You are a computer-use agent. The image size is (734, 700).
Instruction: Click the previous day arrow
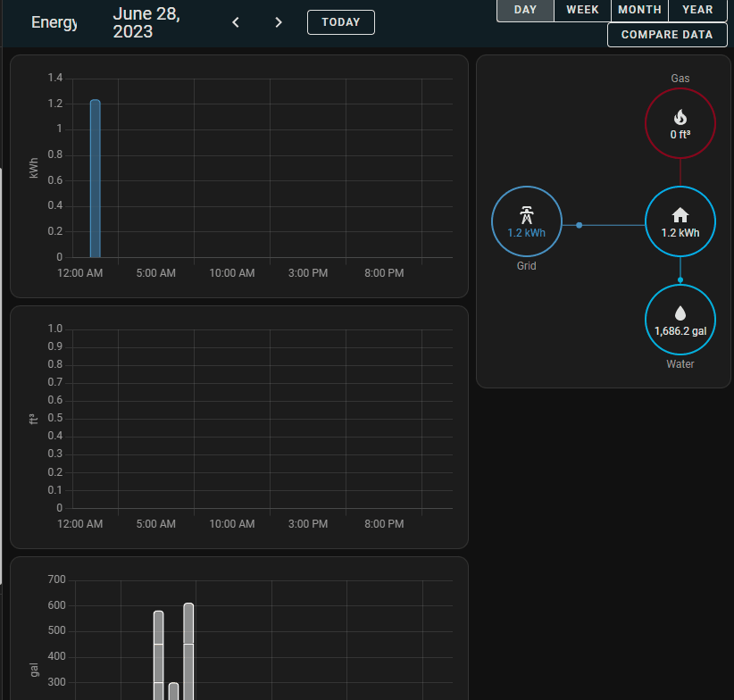click(235, 21)
